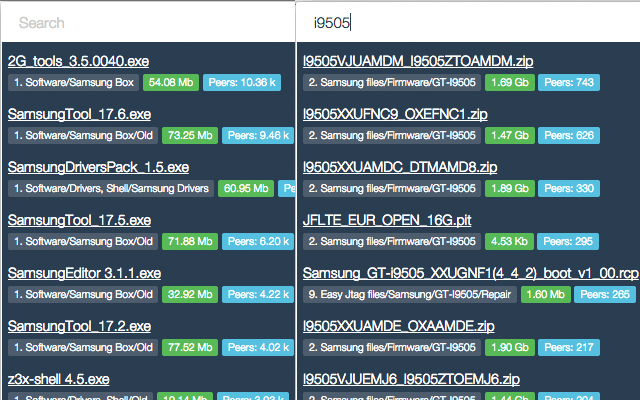
Task: Open the z3x-shell 4.5.exe link
Action: click(59, 380)
